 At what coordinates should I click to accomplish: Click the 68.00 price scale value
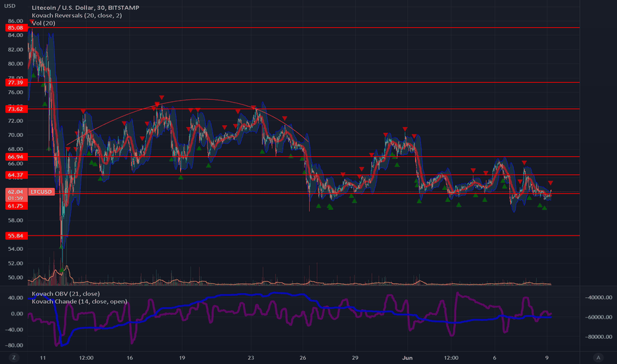click(15, 149)
